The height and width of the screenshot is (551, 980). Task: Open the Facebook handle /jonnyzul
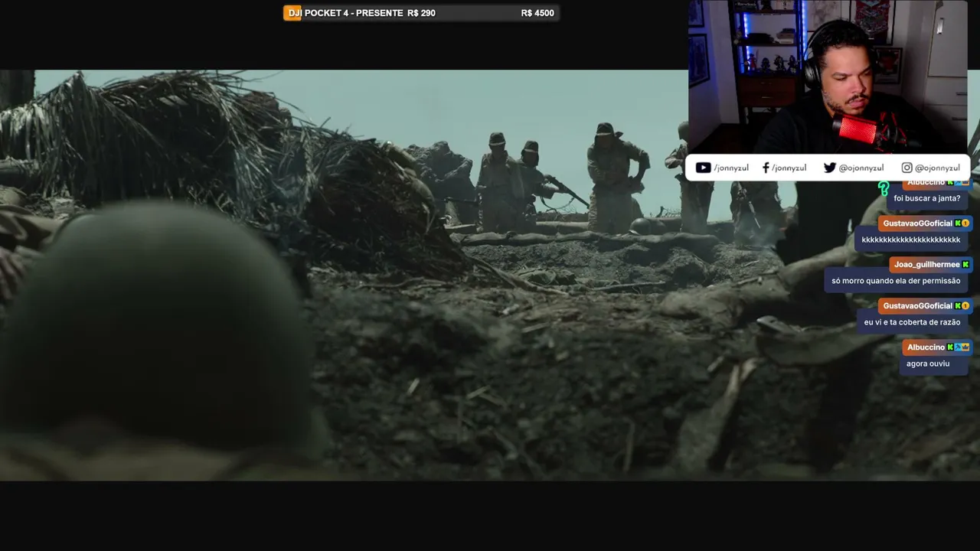pos(789,168)
